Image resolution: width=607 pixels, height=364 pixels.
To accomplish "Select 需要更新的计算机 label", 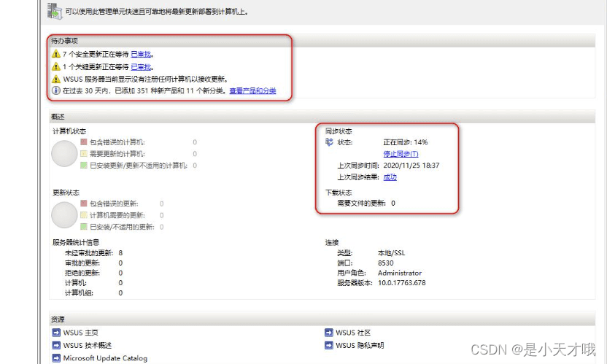I will tap(117, 154).
